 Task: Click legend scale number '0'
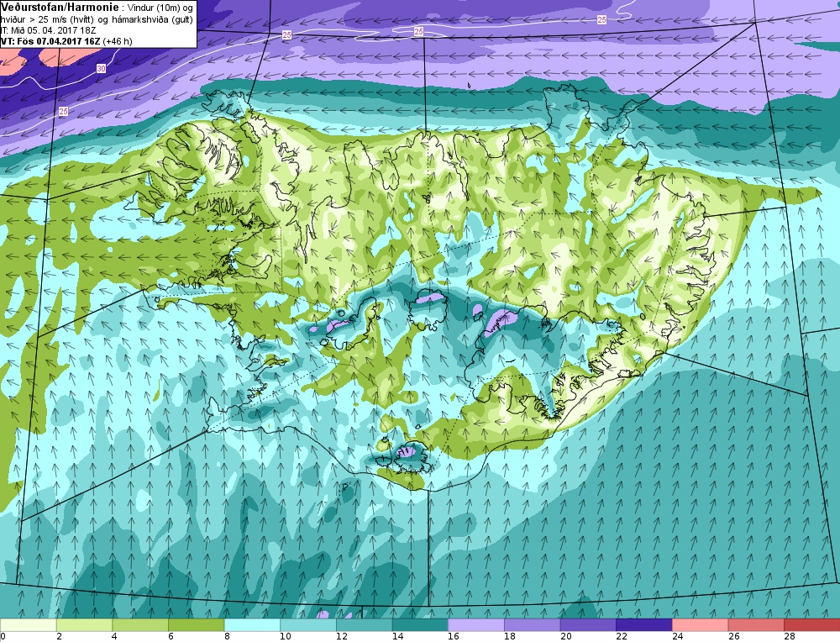(3, 637)
